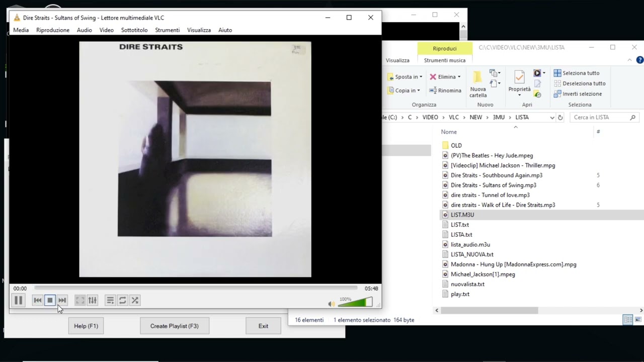Image resolution: width=644 pixels, height=362 pixels.
Task: Mute audio via VLC speaker icon
Action: [331, 304]
